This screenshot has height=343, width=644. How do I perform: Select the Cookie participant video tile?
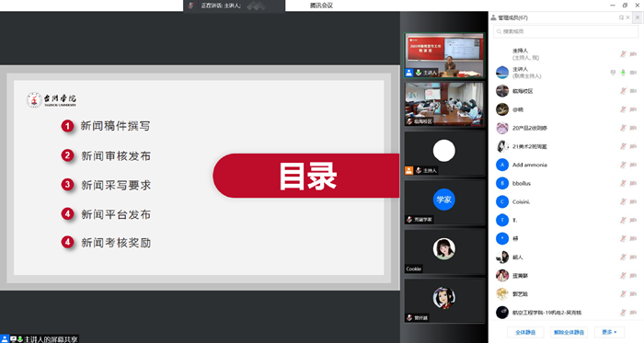click(x=444, y=252)
